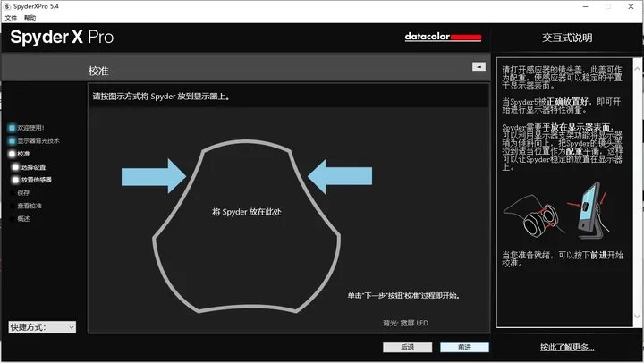Image resolution: width=644 pixels, height=363 pixels.
Task: Click the blue indicator beside 显示器背光技术
Action: tap(12, 141)
